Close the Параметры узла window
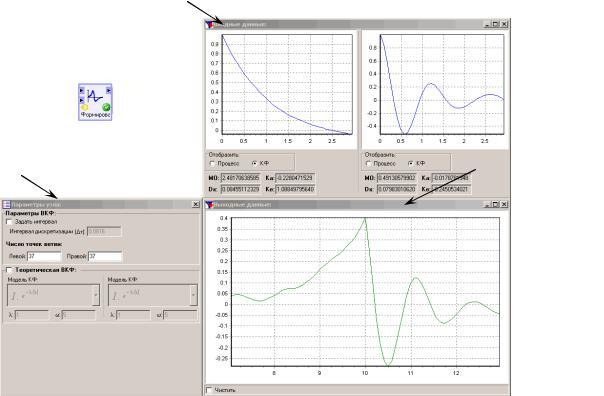604x396 pixels. [195, 205]
